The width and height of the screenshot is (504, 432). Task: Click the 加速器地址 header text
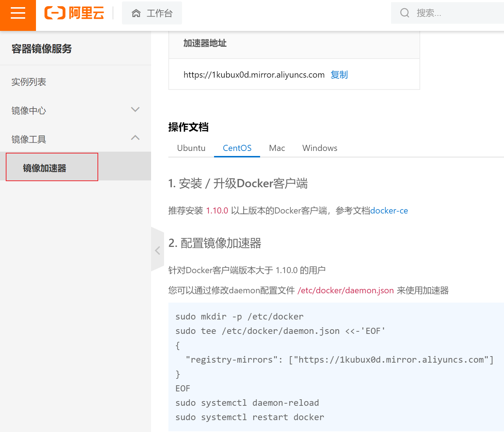click(205, 43)
